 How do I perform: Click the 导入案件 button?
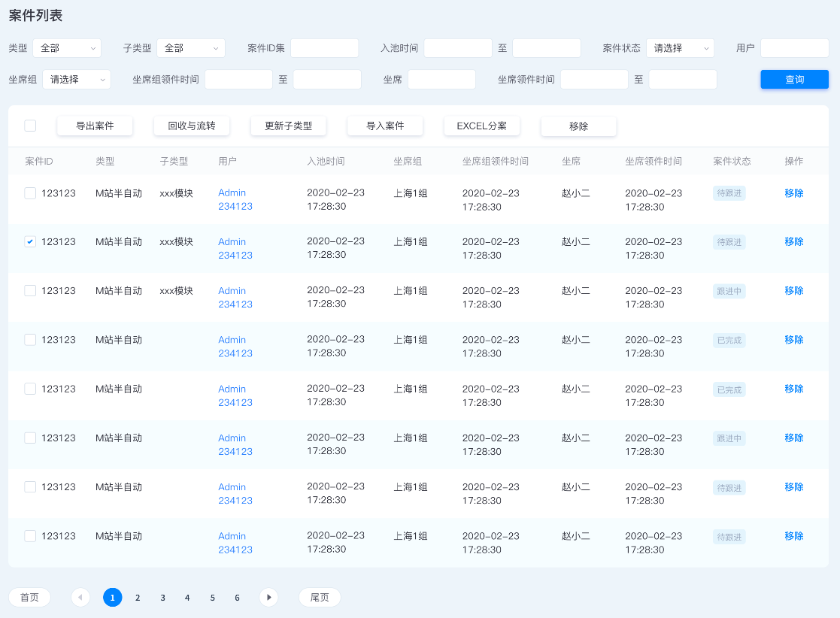pos(385,126)
